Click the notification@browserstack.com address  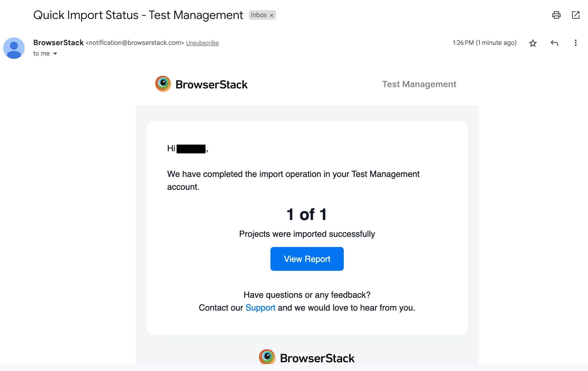pyautogui.click(x=135, y=43)
